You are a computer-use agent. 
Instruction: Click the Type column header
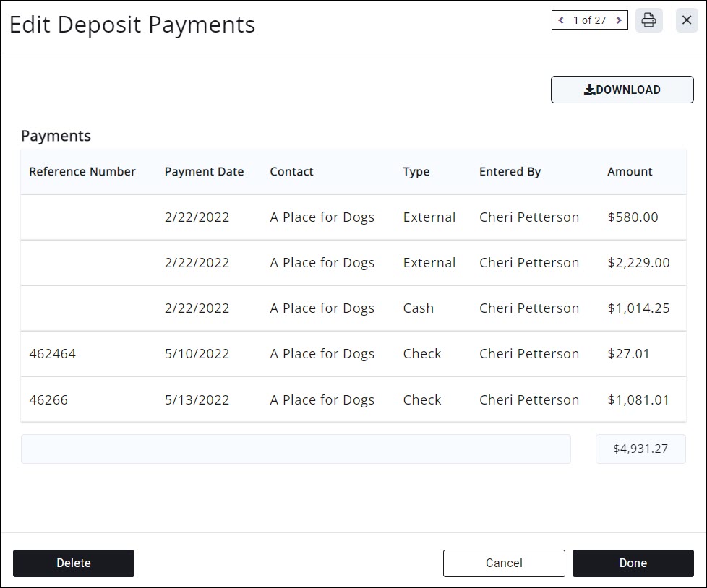click(416, 172)
